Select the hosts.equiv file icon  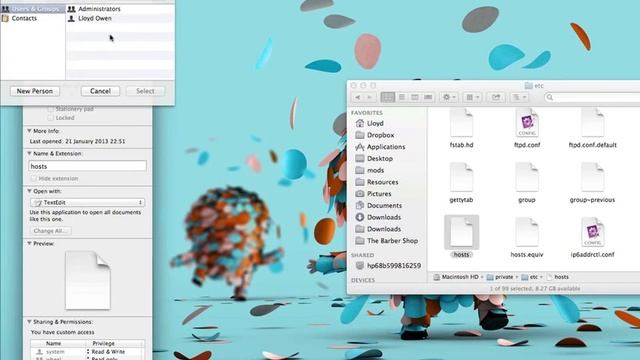pyautogui.click(x=527, y=232)
